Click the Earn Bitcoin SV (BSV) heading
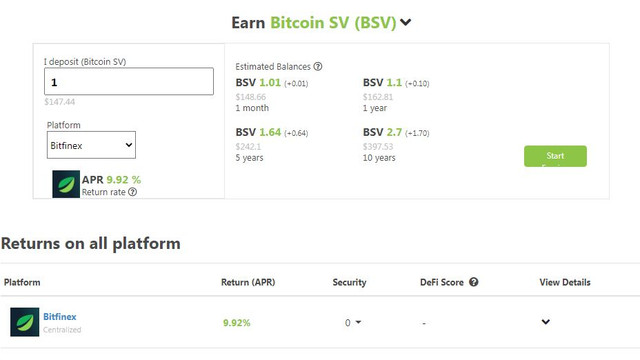This screenshot has height=360, width=640. pos(314,22)
